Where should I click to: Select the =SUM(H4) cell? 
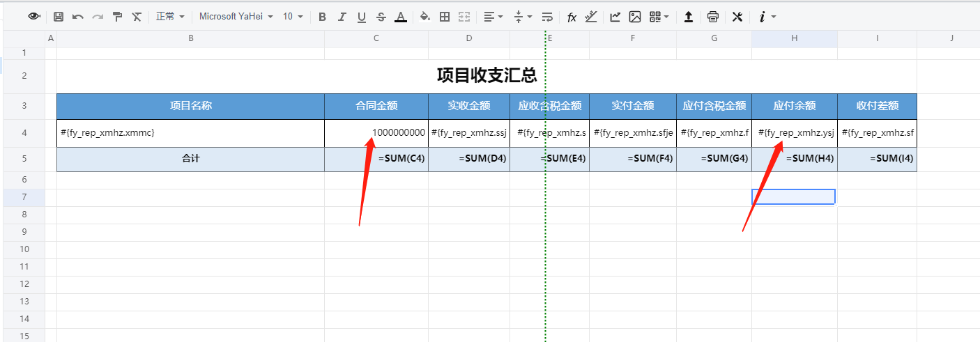(795, 159)
